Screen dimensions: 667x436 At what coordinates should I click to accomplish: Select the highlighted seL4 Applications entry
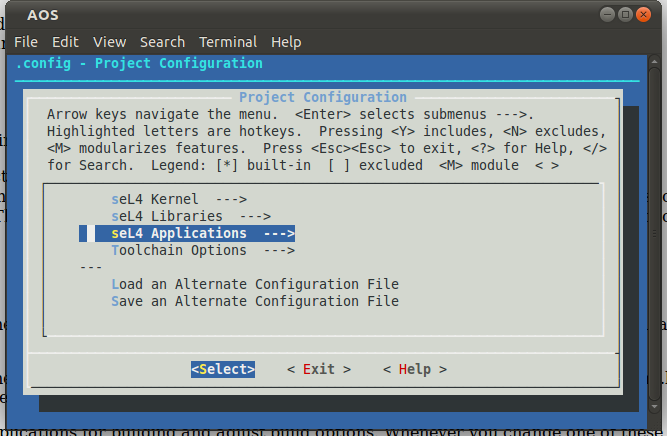[x=187, y=234]
